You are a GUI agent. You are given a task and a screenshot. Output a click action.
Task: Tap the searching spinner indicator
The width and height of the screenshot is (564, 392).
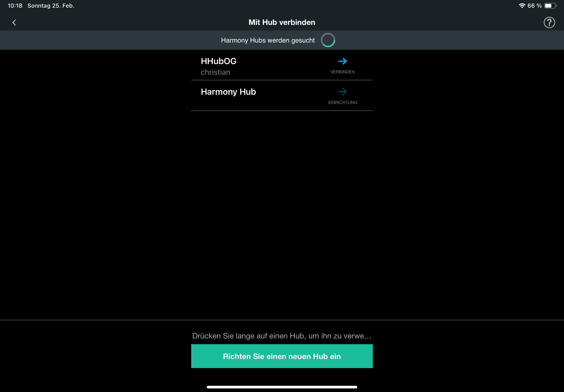click(328, 40)
